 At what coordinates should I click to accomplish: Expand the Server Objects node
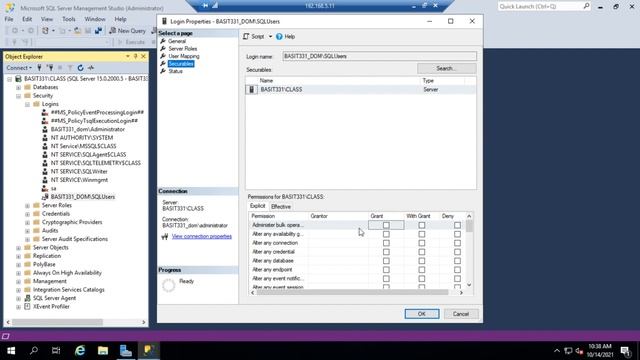pyautogui.click(x=18, y=248)
